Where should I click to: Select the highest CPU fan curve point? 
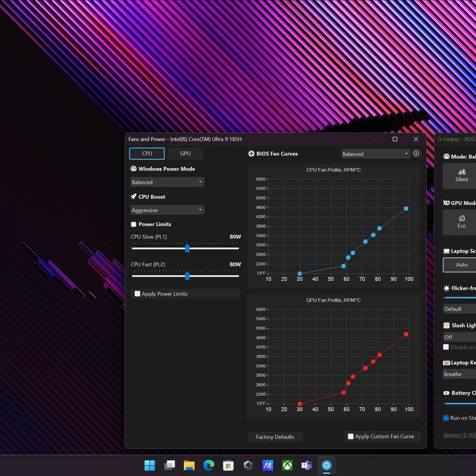tap(406, 208)
